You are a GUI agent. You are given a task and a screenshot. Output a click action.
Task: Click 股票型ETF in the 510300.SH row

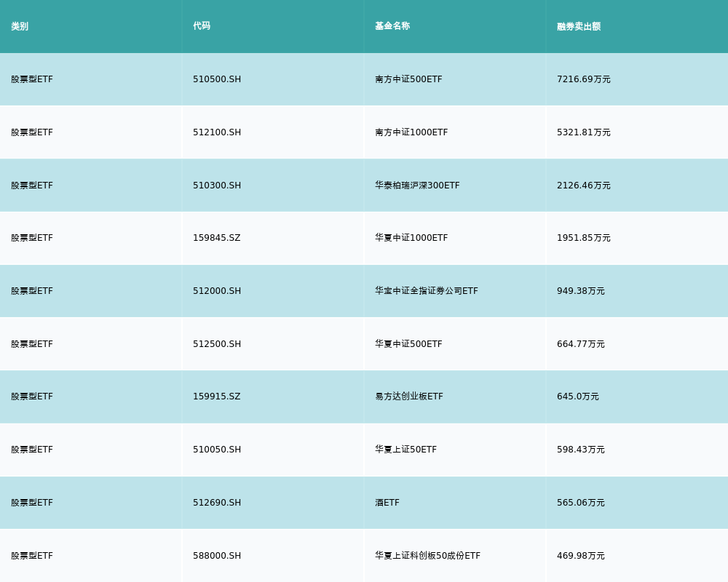click(x=32, y=186)
